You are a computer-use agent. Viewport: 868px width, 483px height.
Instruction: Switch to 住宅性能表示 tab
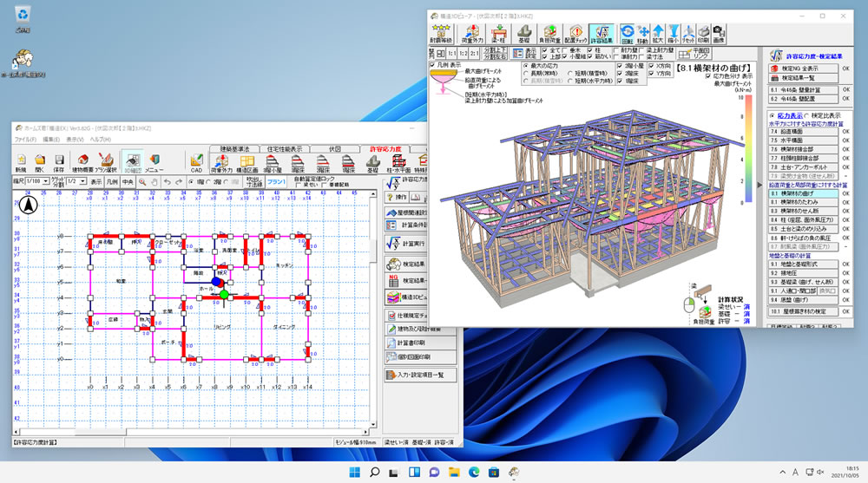(285, 149)
